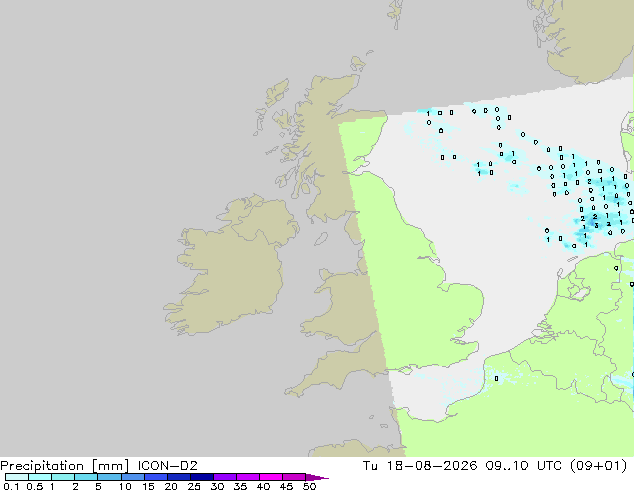Click the 'Precipitation [mm]' title label
The width and height of the screenshot is (634, 490).
click(x=65, y=466)
